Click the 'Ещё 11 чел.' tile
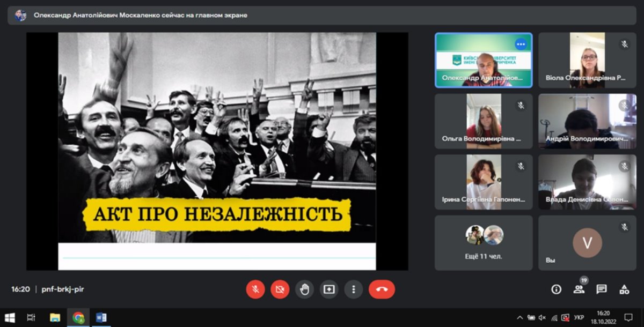This screenshot has height=327, width=644. coord(484,243)
